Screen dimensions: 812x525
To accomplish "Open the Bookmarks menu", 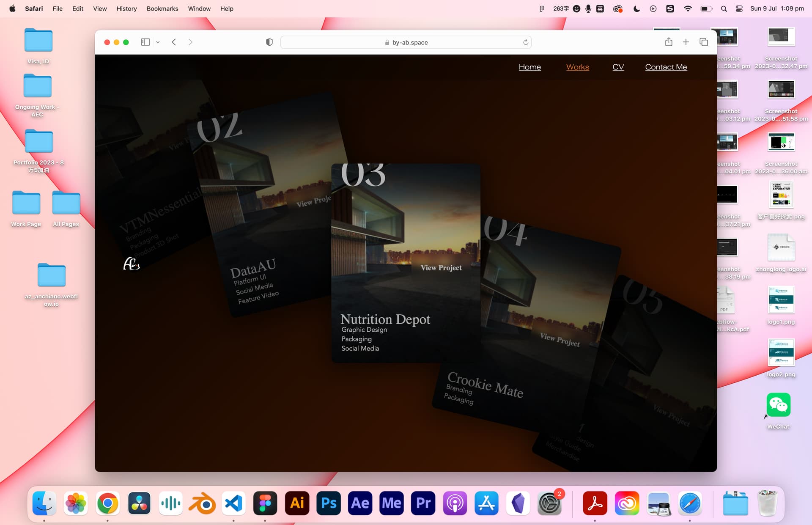I will point(162,8).
